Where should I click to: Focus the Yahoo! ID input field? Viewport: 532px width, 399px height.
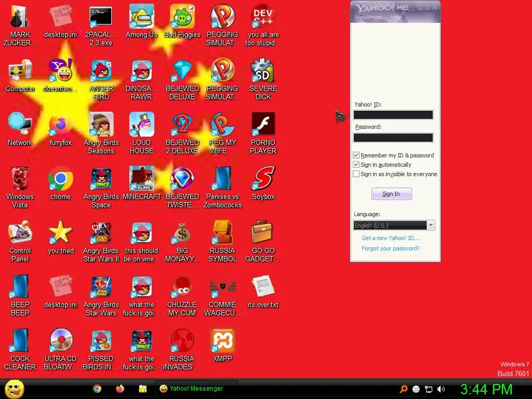393,115
